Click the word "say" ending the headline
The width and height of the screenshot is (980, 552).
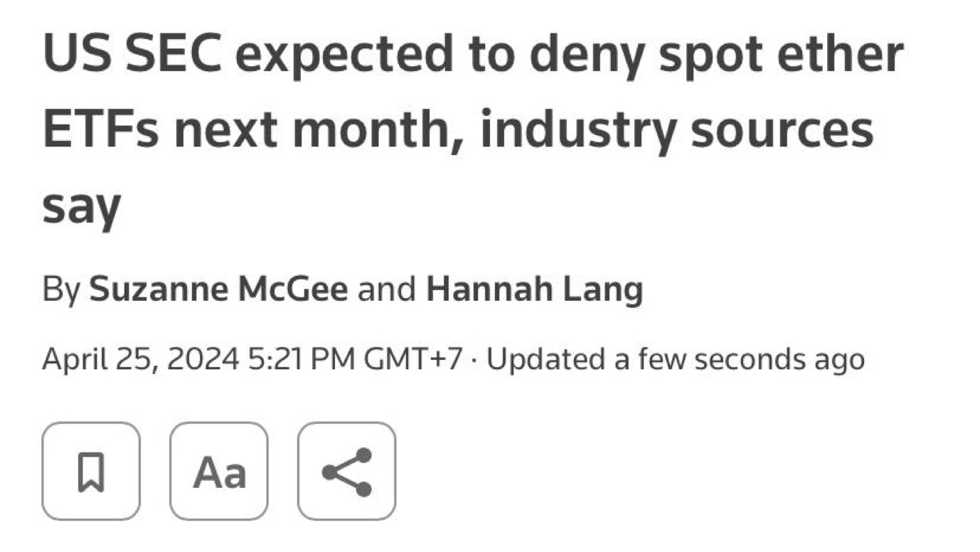coord(81,206)
